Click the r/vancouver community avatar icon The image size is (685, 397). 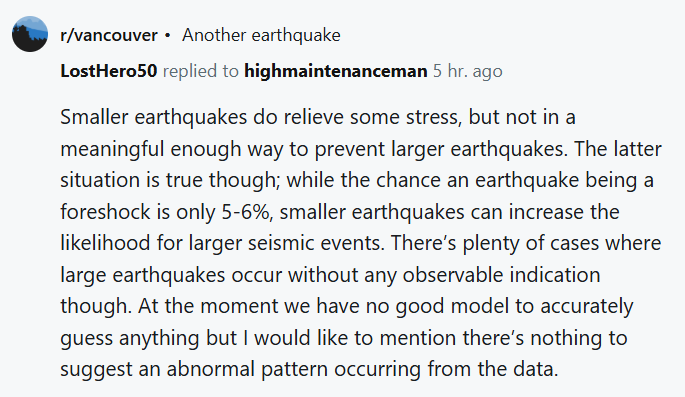click(30, 34)
